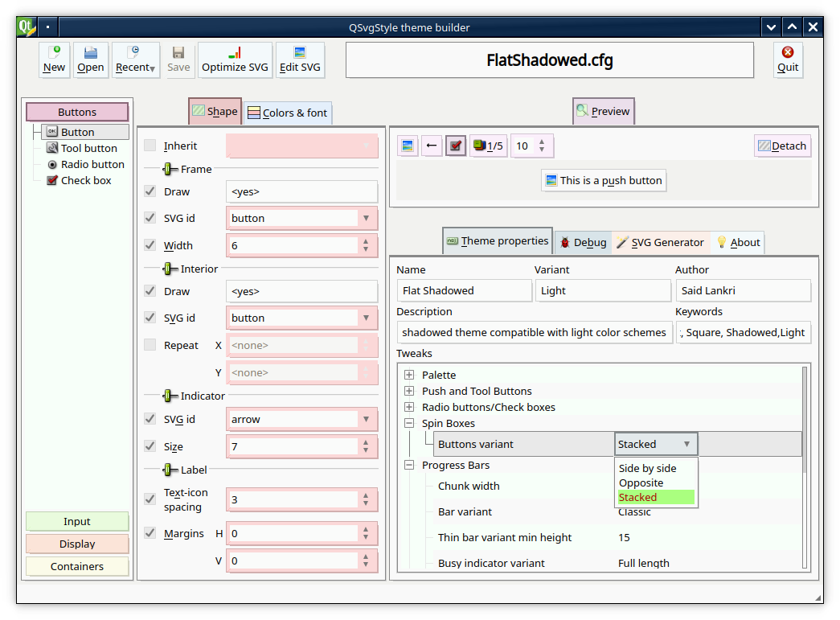The width and height of the screenshot is (840, 620).
Task: Switch to Colors & font tab
Action: [x=288, y=113]
